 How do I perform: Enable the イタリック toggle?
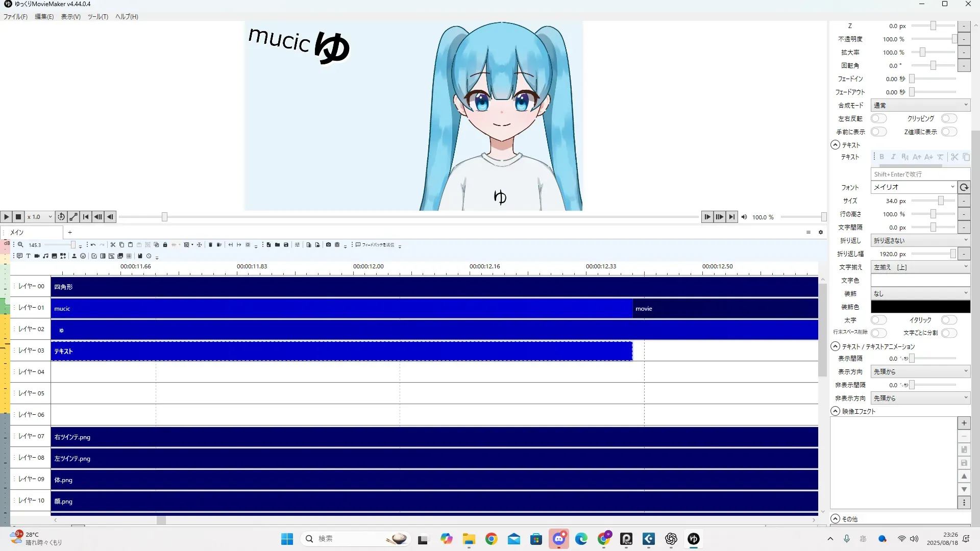tap(949, 320)
